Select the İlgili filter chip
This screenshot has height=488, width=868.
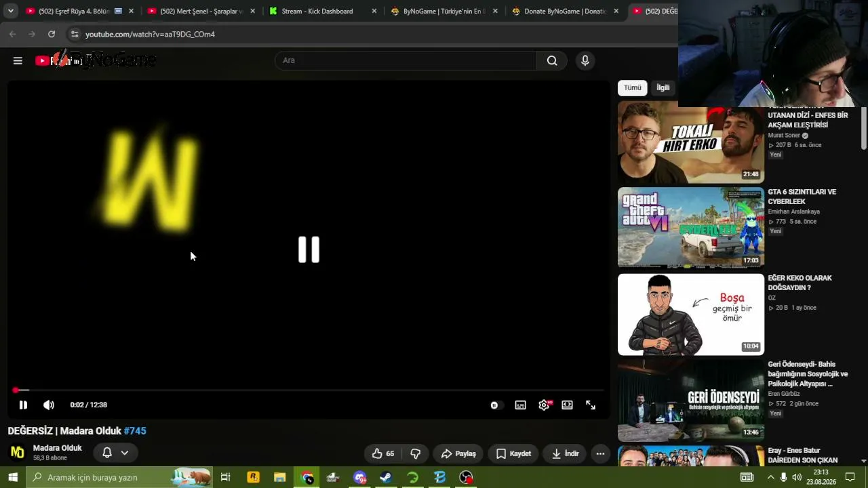tap(663, 87)
